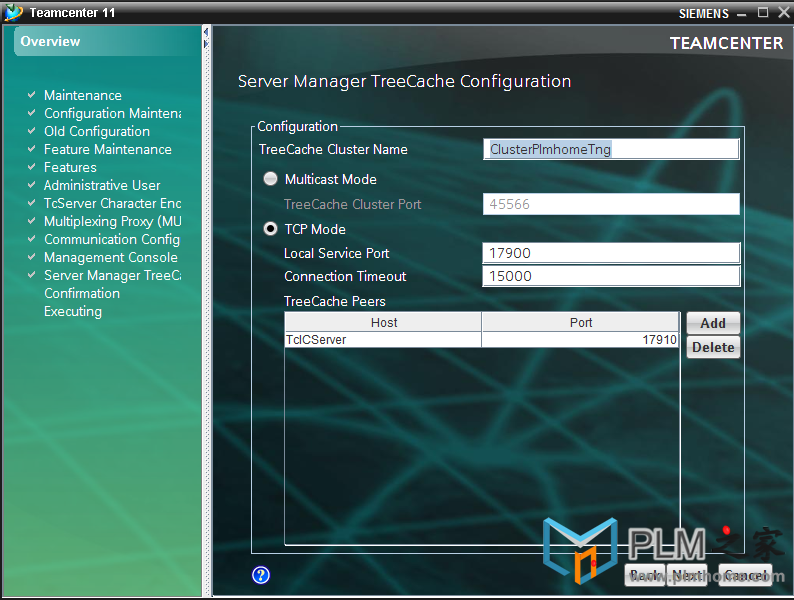Click the checkmark beside Old Configuration
The height and width of the screenshot is (600, 794).
point(31,131)
